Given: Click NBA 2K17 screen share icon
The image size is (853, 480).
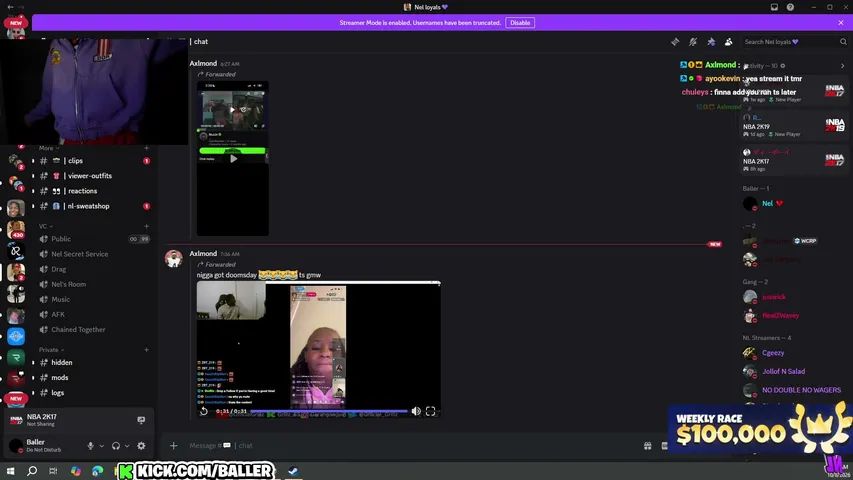Looking at the screenshot, I should (141, 420).
